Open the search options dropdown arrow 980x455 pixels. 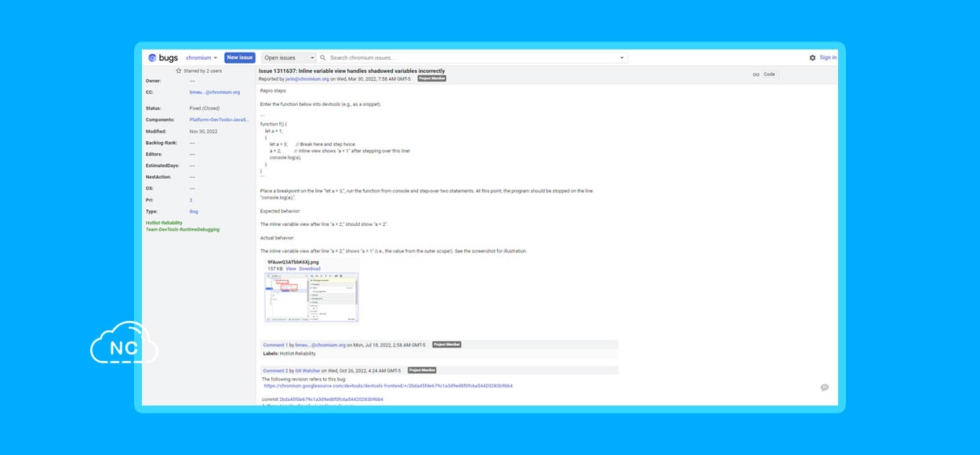point(622,57)
